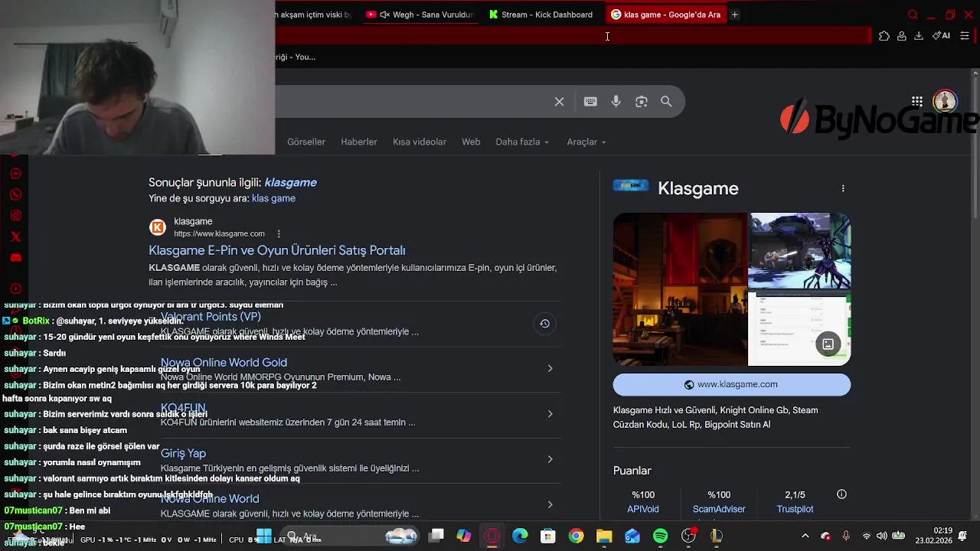Viewport: 980px width, 551px height.
Task: Open volume control in system tray
Action: pyautogui.click(x=882, y=536)
